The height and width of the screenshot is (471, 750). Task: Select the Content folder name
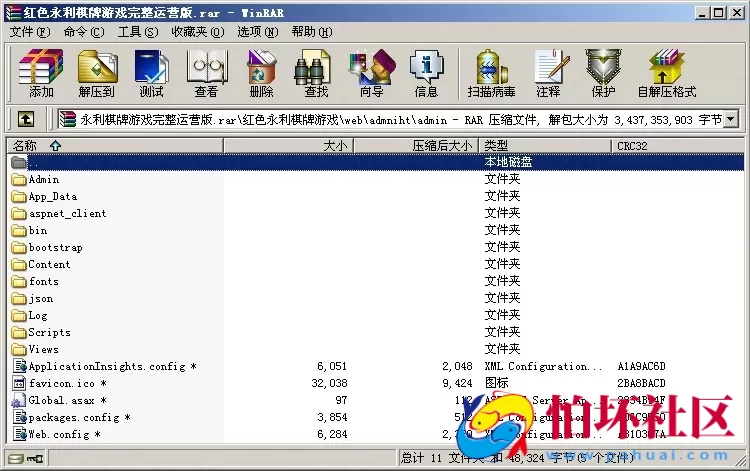tap(49, 264)
